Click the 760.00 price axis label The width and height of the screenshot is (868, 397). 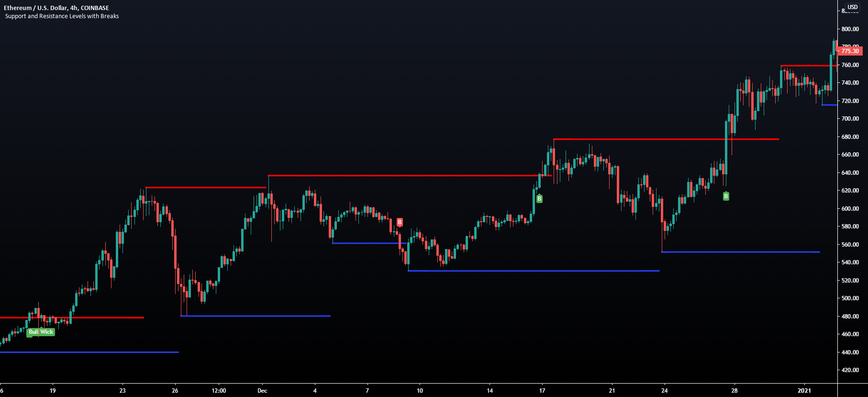[x=850, y=65]
